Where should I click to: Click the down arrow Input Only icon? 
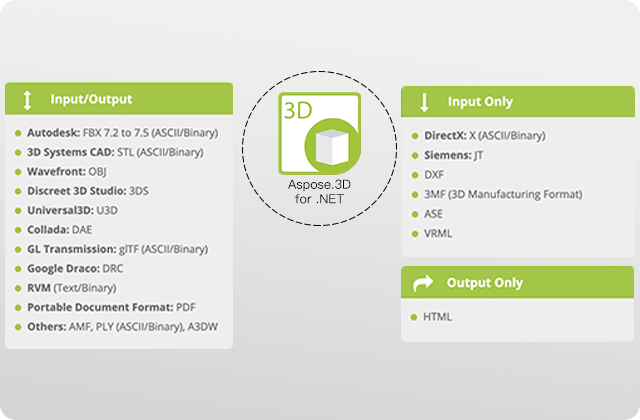pos(423,101)
